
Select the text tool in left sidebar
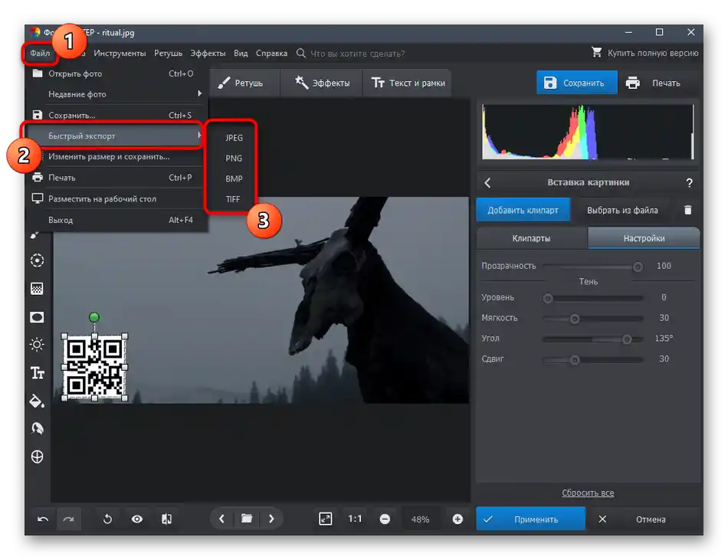[x=37, y=373]
